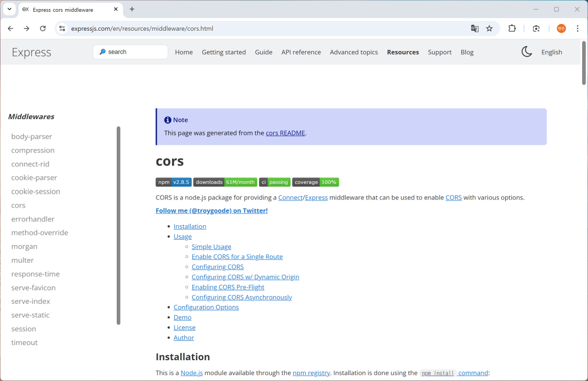Image resolution: width=588 pixels, height=381 pixels.
Task: Bookmark this page with star icon
Action: [x=489, y=29]
